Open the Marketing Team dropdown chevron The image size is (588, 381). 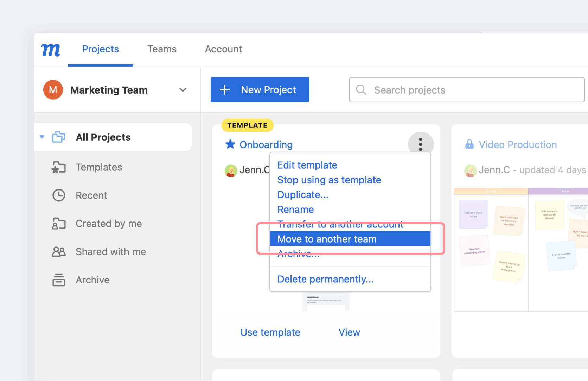183,90
